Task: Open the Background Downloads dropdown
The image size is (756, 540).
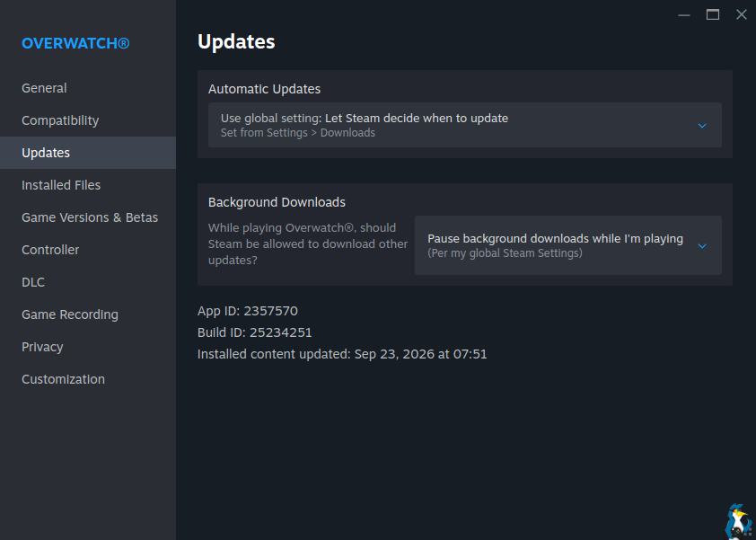Action: (568, 245)
